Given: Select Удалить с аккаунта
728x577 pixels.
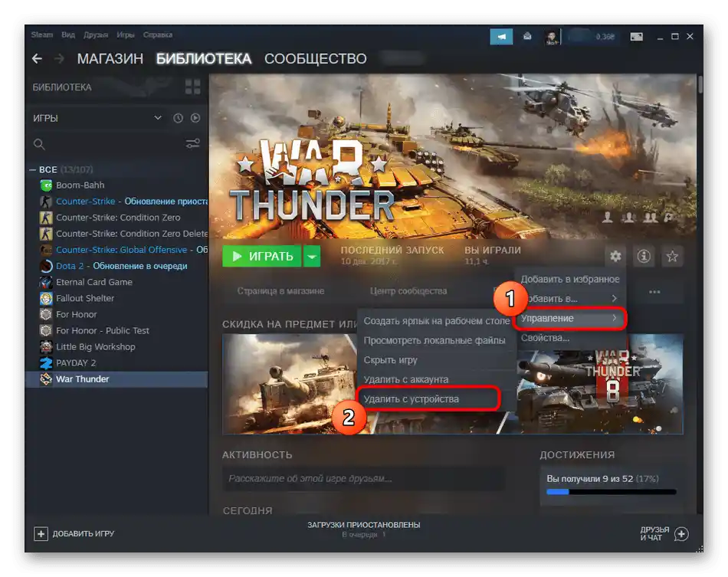Looking at the screenshot, I should tap(437, 379).
